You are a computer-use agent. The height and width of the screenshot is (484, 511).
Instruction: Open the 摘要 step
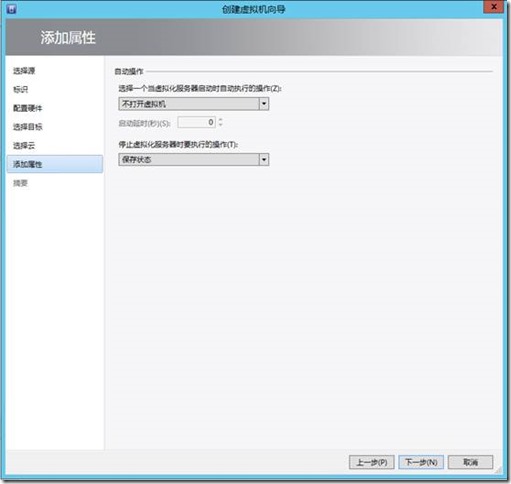click(x=20, y=183)
